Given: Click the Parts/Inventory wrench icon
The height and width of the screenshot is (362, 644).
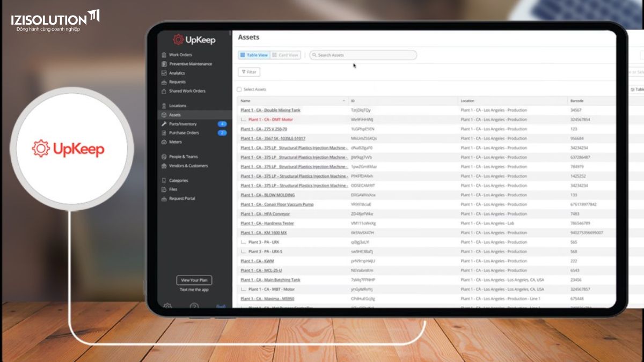Looking at the screenshot, I should pyautogui.click(x=164, y=124).
